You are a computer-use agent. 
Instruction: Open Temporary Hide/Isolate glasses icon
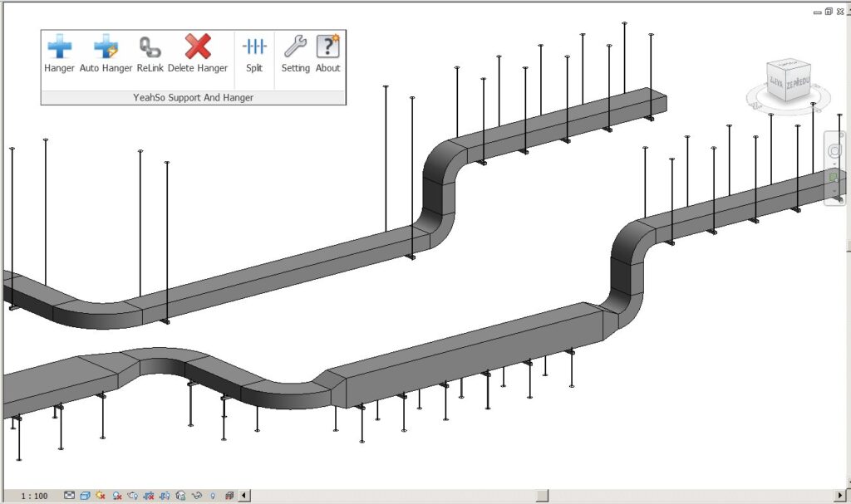pos(197,496)
